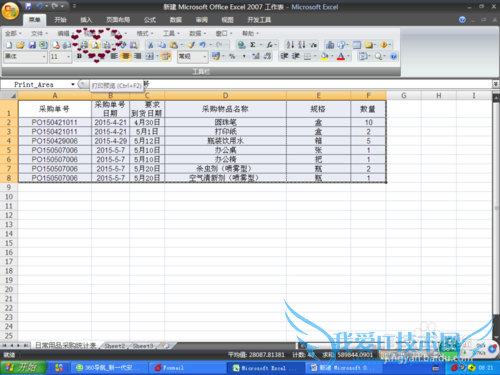Open the font name dropdown
The height and width of the screenshot is (375, 500).
(44, 57)
